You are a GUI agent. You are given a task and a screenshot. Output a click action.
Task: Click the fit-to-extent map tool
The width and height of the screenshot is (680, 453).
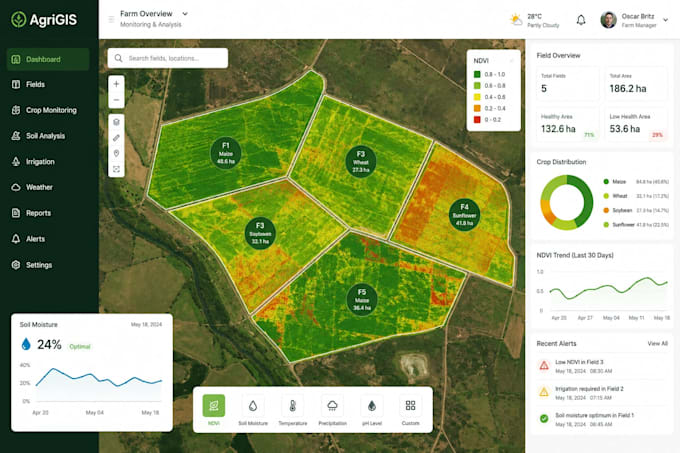pyautogui.click(x=116, y=169)
